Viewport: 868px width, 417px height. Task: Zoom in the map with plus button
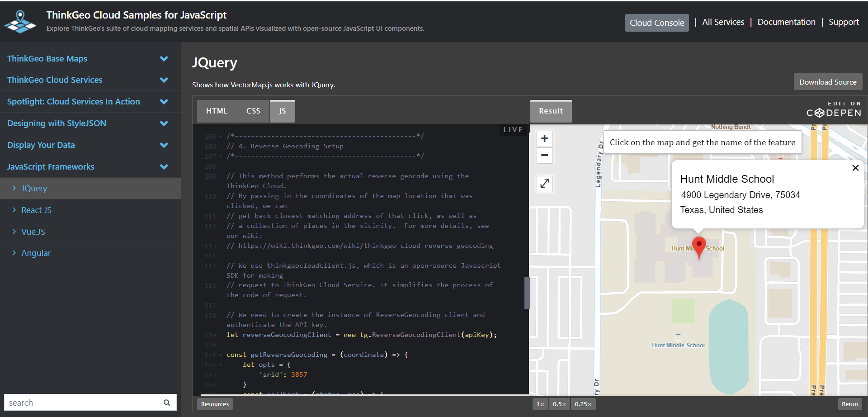pos(545,138)
